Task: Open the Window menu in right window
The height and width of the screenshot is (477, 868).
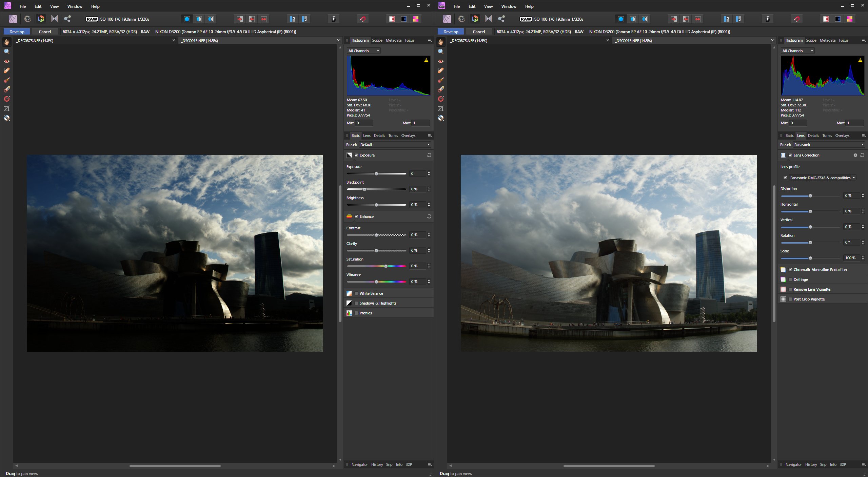Action: click(x=509, y=6)
